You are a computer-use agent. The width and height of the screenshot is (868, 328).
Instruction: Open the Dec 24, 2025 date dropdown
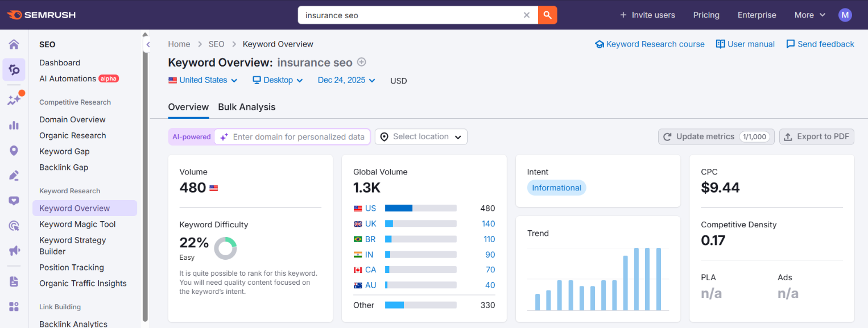[346, 80]
